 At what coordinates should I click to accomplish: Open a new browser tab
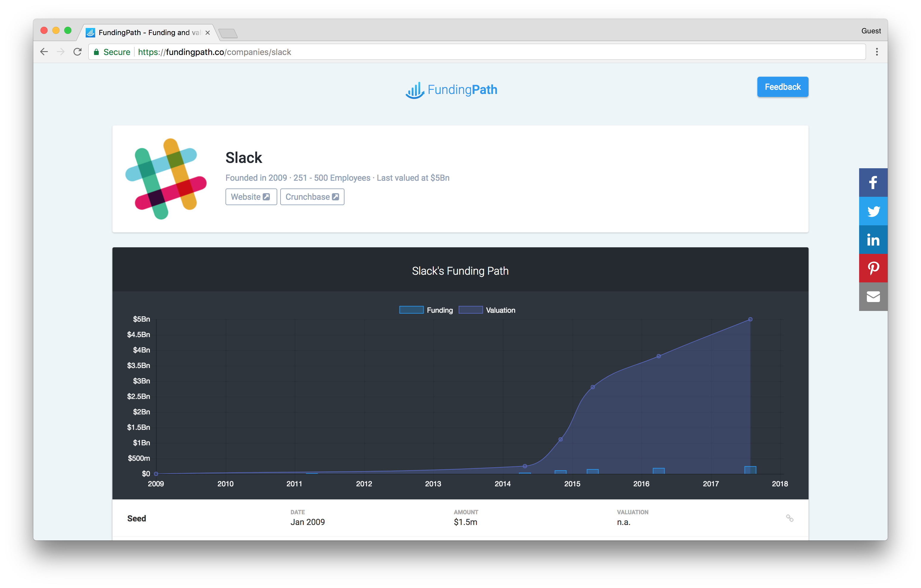228,34
